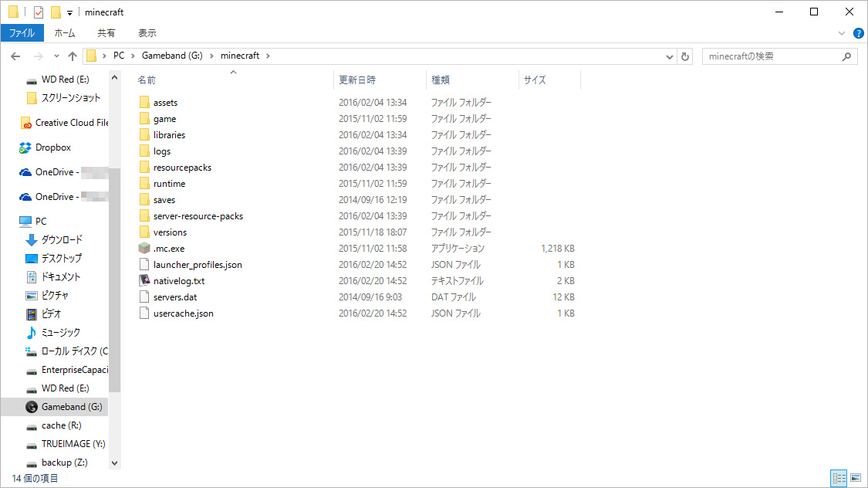The width and height of the screenshot is (868, 488).
Task: Select the backup (Z:) drive
Action: pyautogui.click(x=56, y=463)
